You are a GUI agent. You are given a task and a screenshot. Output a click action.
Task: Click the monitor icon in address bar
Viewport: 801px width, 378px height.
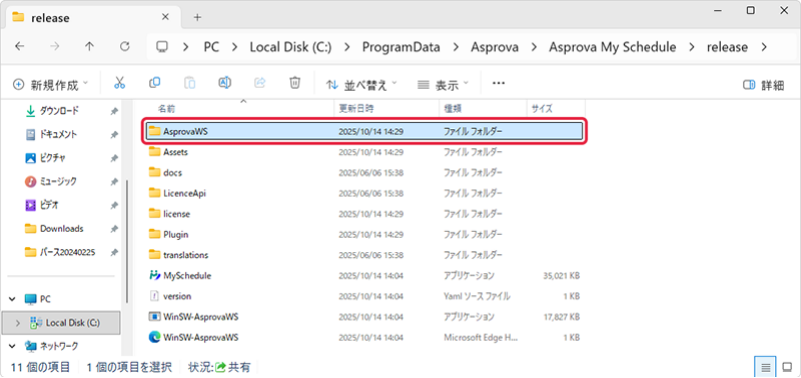162,47
